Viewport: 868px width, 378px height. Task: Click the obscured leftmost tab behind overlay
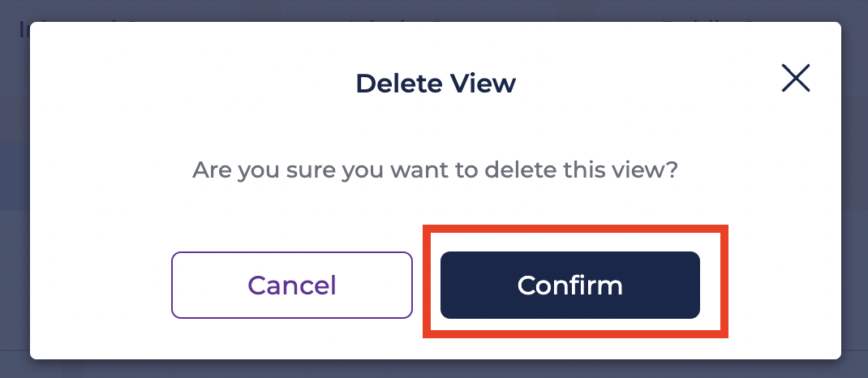pos(119,11)
